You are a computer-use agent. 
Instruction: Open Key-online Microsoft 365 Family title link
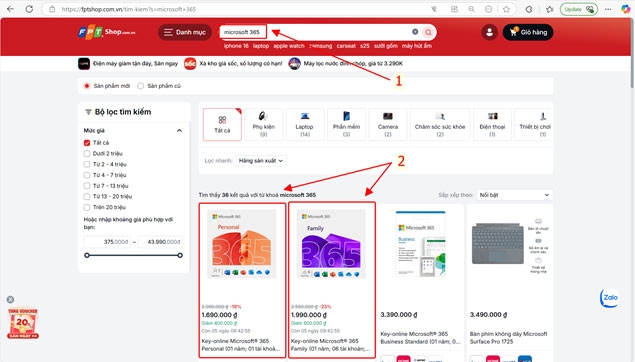click(330, 345)
